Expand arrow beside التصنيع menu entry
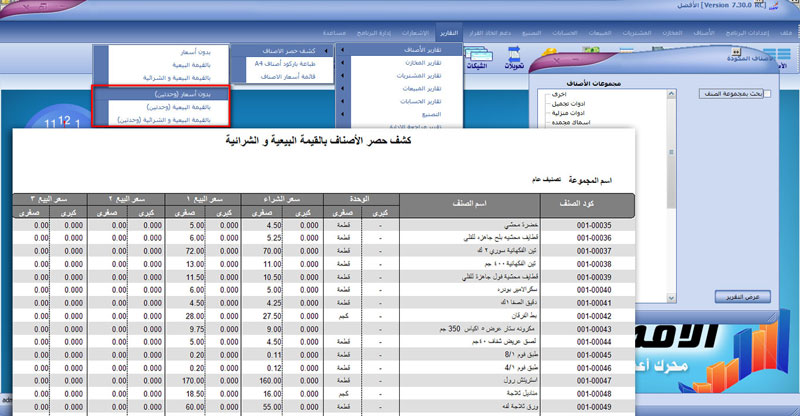 pyautogui.click(x=342, y=114)
